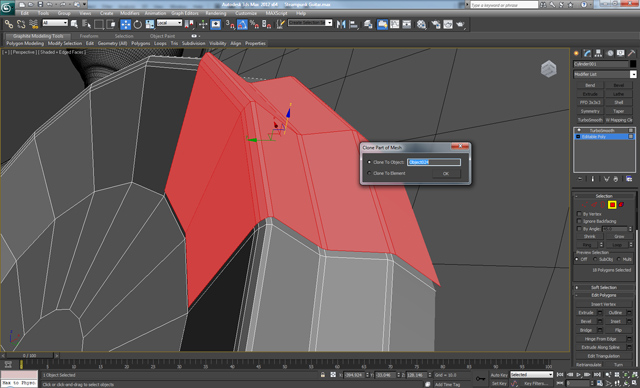Toggle the Spinner Snap icon
The height and width of the screenshot is (388, 640).
click(266, 24)
